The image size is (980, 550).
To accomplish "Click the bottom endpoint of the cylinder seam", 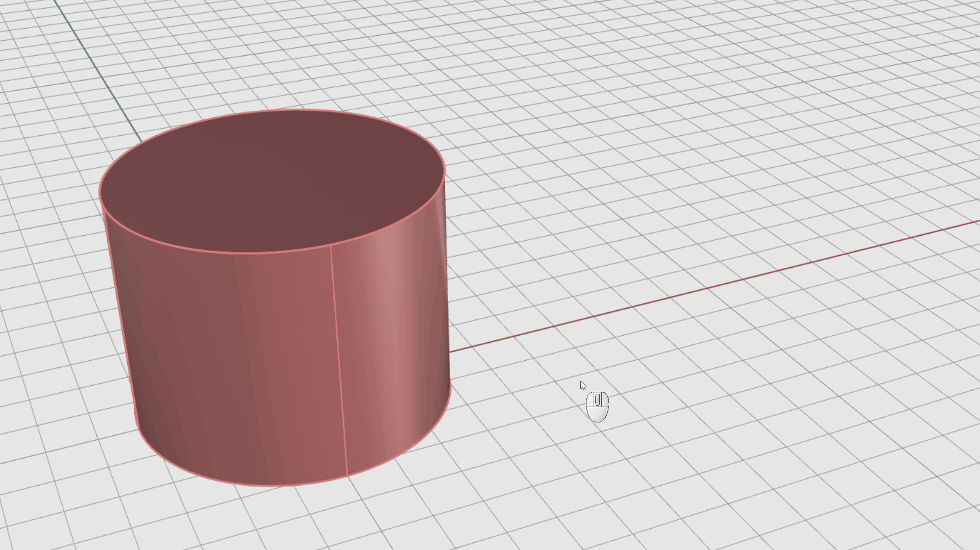I will pyautogui.click(x=347, y=477).
